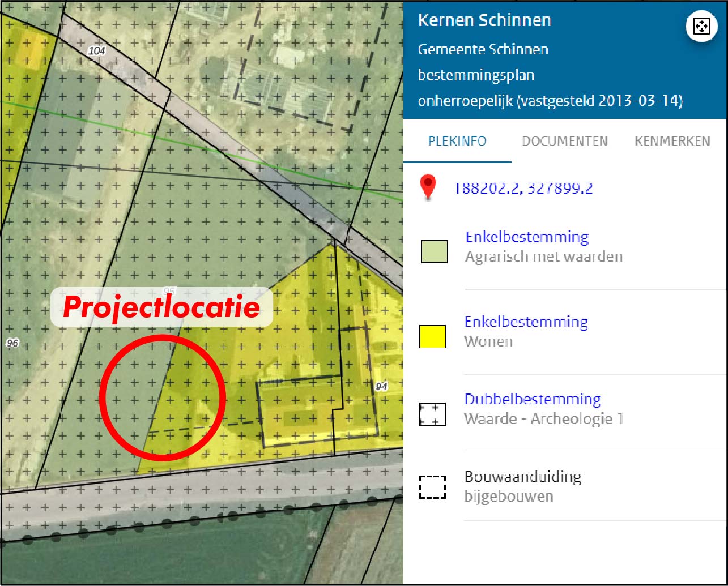728x586 pixels.
Task: Click the dashed bijgebouwen legend icon
Action: pyautogui.click(x=433, y=487)
